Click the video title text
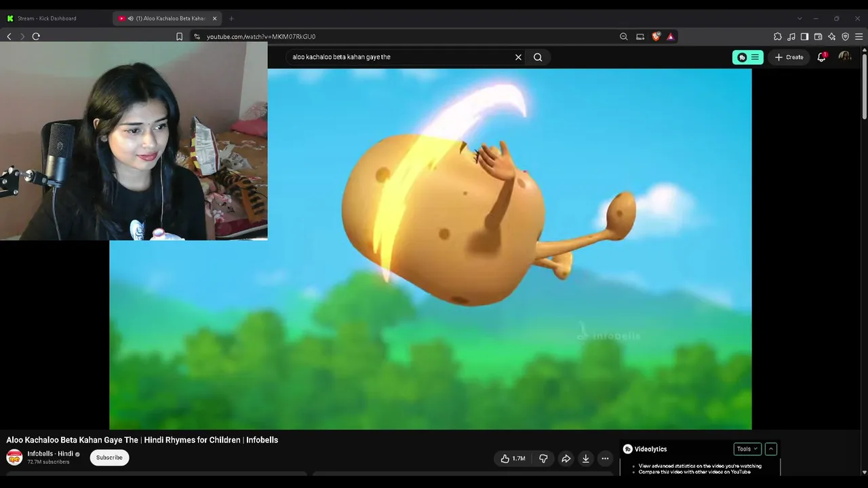Image resolution: width=868 pixels, height=488 pixels. coord(142,440)
